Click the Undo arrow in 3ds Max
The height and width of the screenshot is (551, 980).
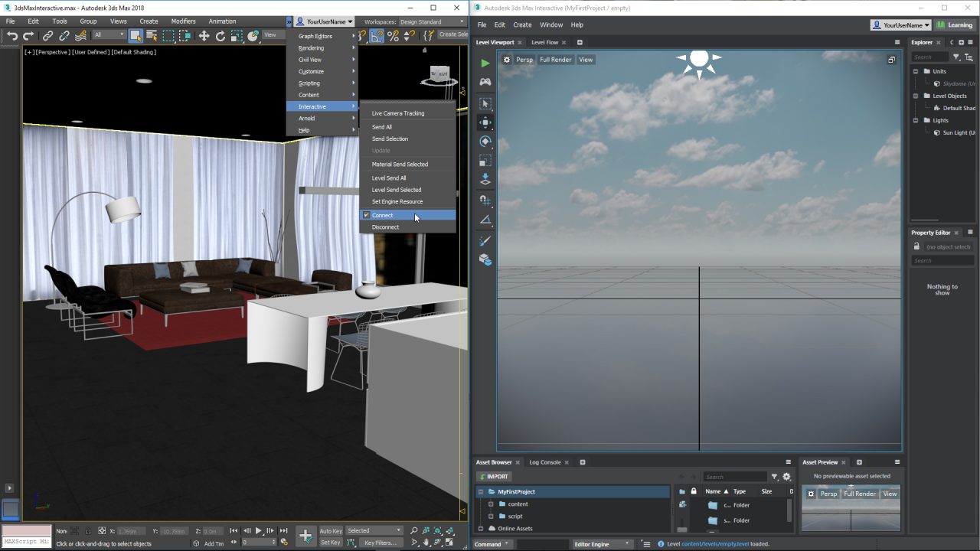tap(12, 35)
